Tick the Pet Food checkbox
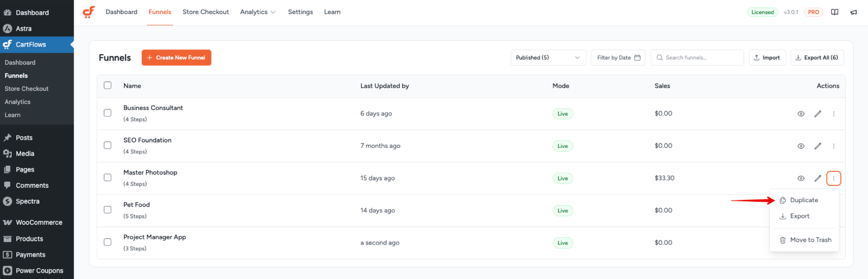 [x=108, y=210]
